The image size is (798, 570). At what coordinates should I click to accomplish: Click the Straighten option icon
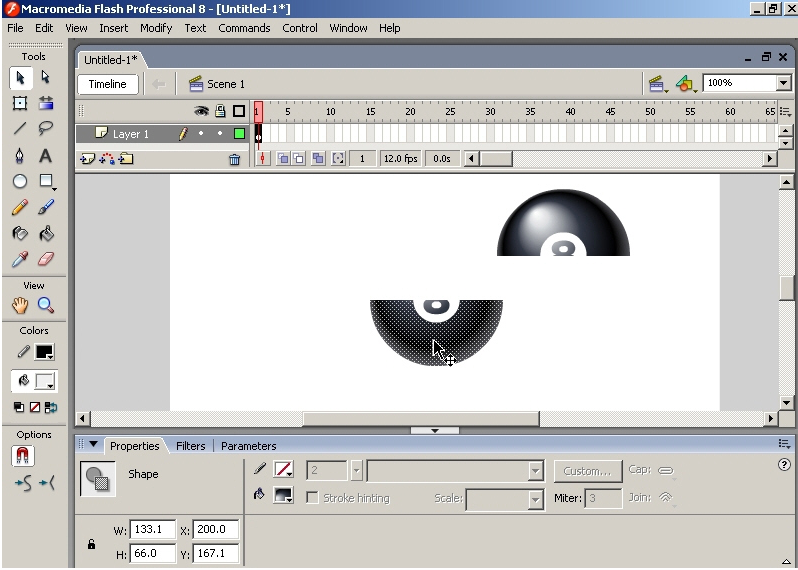click(x=47, y=483)
